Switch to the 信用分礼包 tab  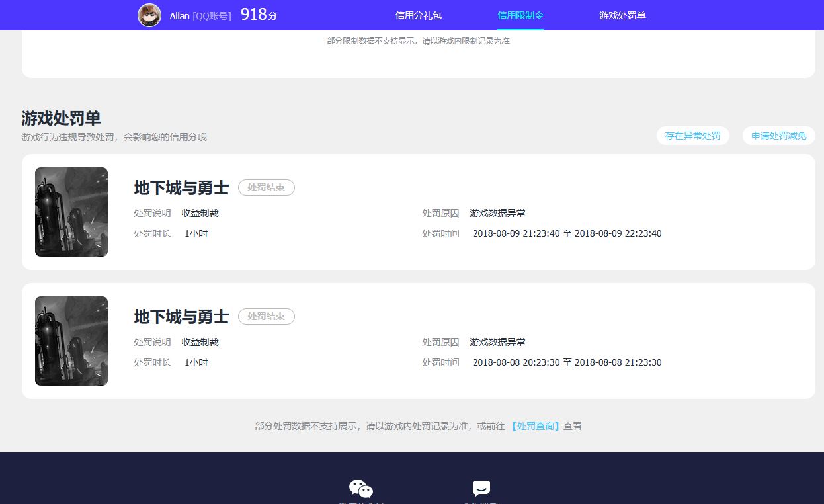pyautogui.click(x=417, y=15)
